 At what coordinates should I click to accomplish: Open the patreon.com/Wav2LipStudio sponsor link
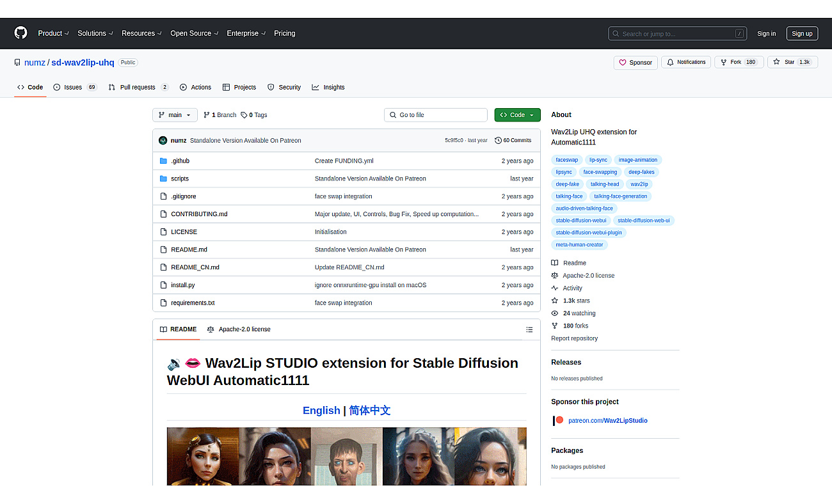point(607,421)
